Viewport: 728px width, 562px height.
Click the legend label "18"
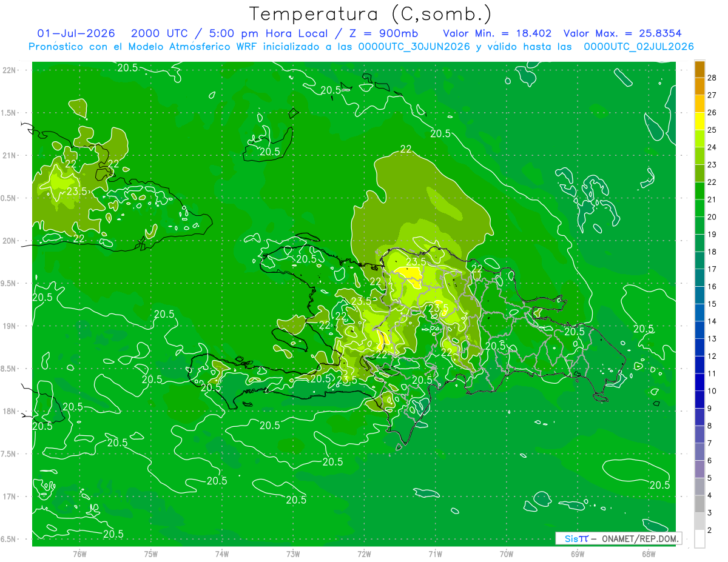point(712,252)
